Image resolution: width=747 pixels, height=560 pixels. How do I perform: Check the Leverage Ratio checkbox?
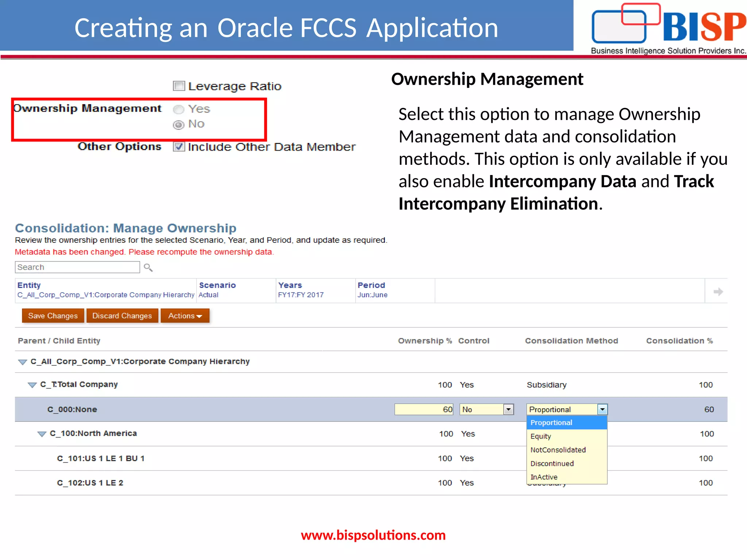click(x=179, y=86)
